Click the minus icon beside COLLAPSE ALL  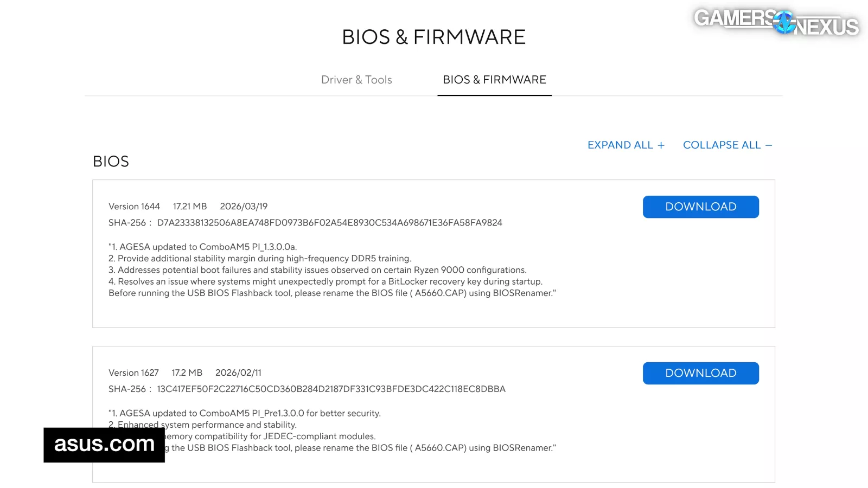[x=769, y=145]
